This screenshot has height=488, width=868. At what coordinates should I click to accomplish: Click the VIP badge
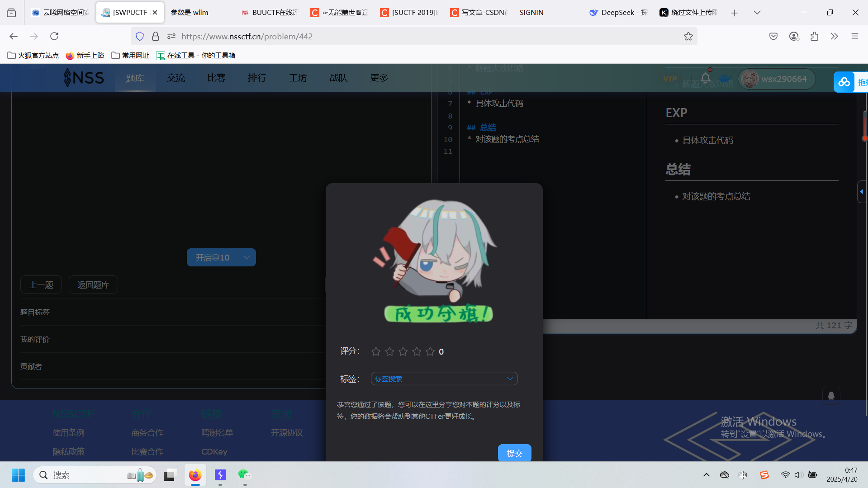(670, 79)
